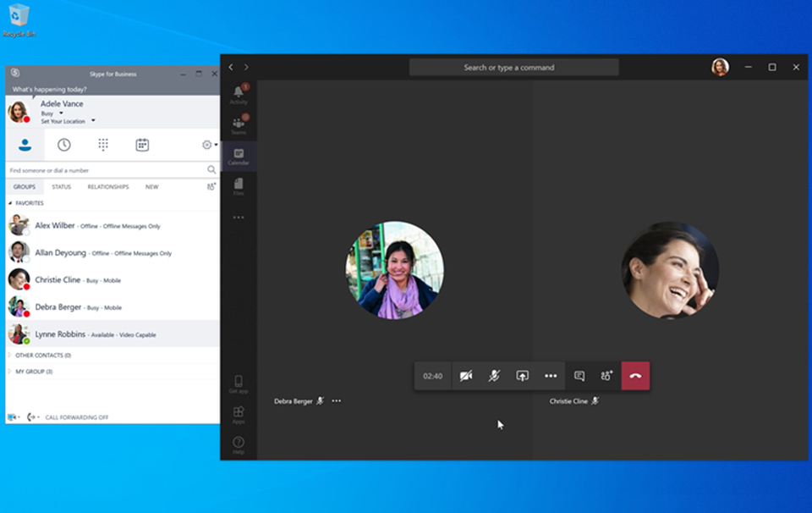Open Skype options gear icon
Screen dimensions: 812x513
206,145
